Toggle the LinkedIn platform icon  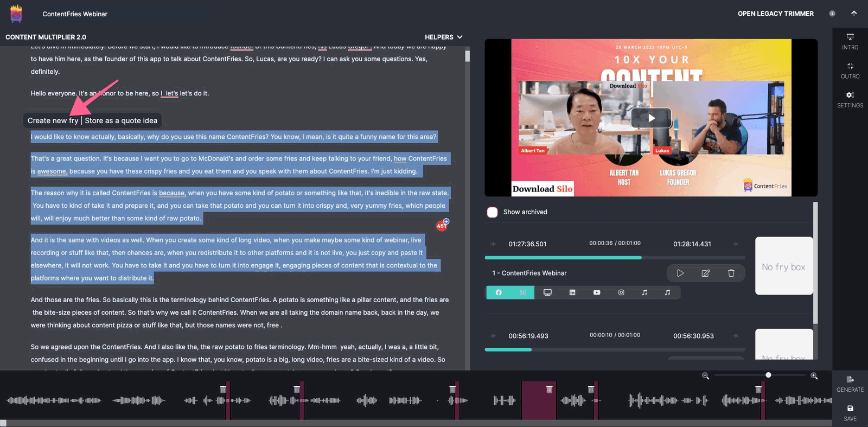click(x=572, y=292)
